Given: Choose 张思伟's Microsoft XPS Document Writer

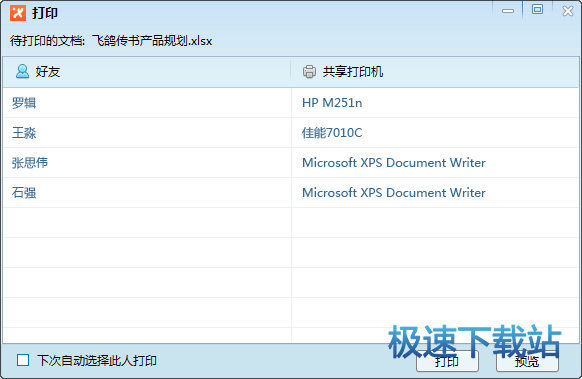Looking at the screenshot, I should point(394,163).
